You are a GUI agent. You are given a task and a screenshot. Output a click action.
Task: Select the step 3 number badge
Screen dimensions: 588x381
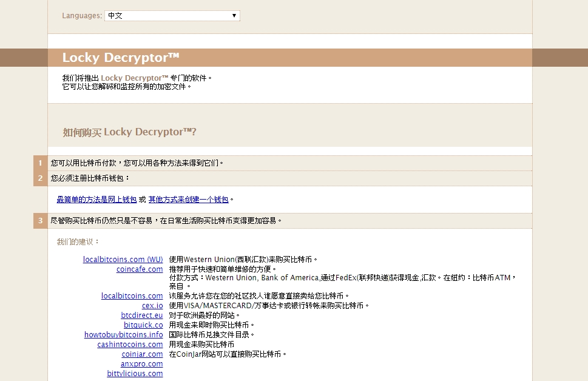coord(40,221)
